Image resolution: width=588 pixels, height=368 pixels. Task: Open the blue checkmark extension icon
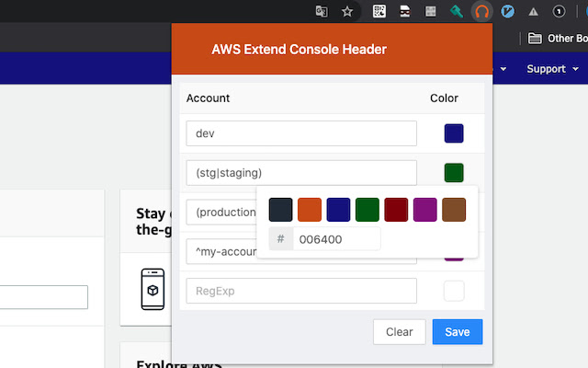[507, 11]
